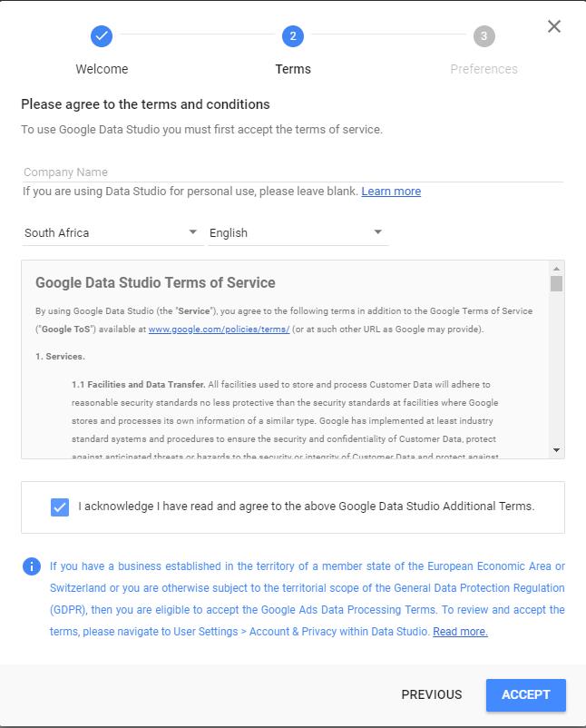Open the www.google.com/policies/terms/ link

[219, 330]
